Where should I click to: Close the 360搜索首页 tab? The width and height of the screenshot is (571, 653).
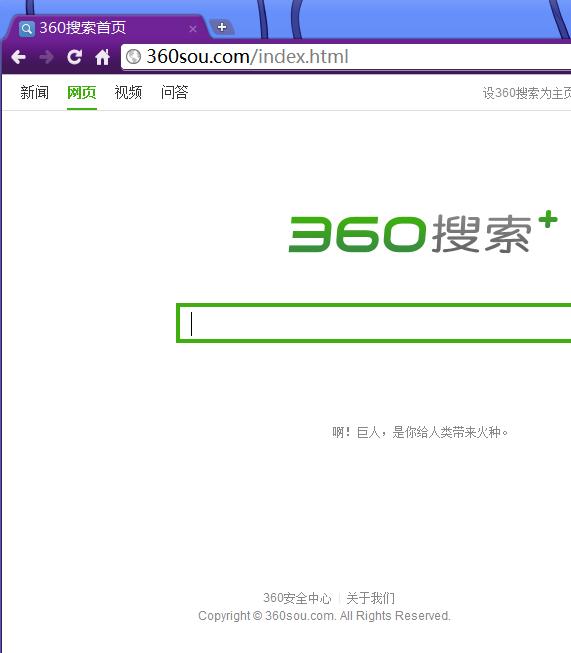coord(193,29)
